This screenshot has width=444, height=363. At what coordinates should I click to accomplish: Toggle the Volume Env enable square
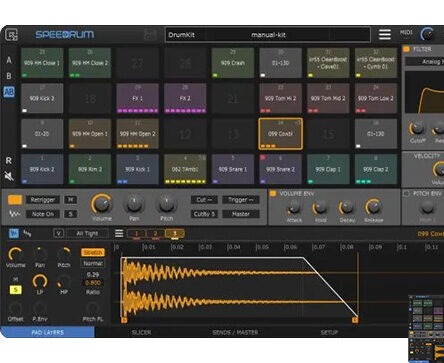tap(273, 193)
